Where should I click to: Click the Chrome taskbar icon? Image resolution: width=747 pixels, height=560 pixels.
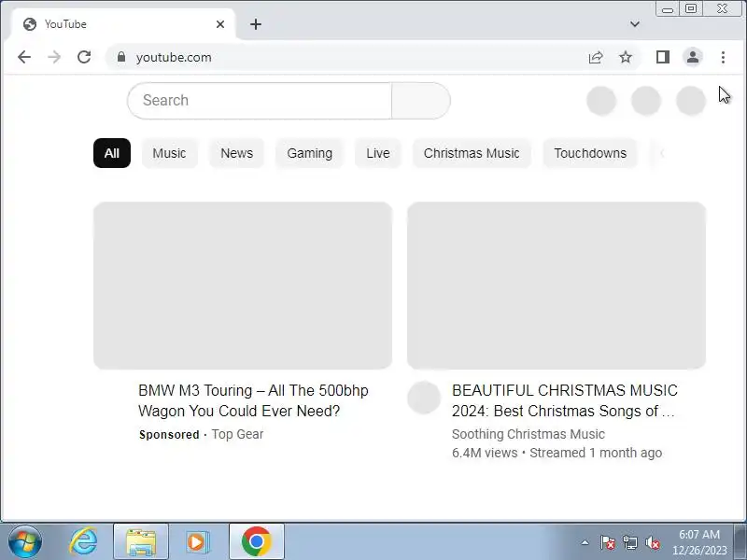[x=256, y=542]
